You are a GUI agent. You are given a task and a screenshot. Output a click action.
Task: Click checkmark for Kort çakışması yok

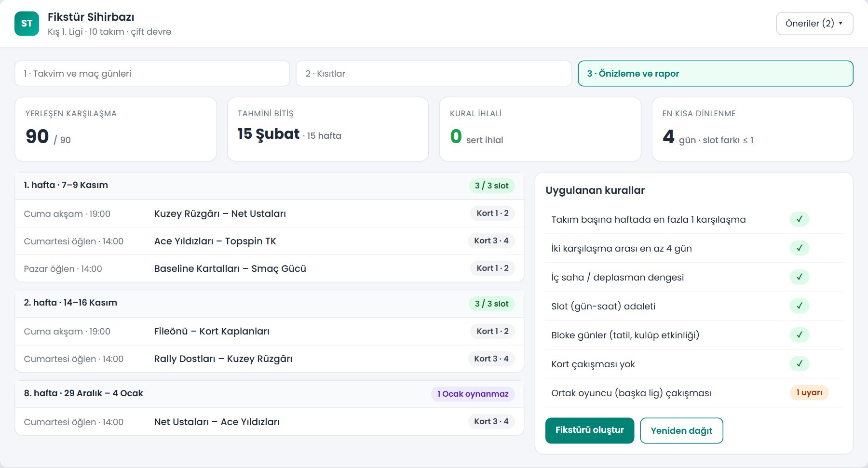[x=800, y=364]
